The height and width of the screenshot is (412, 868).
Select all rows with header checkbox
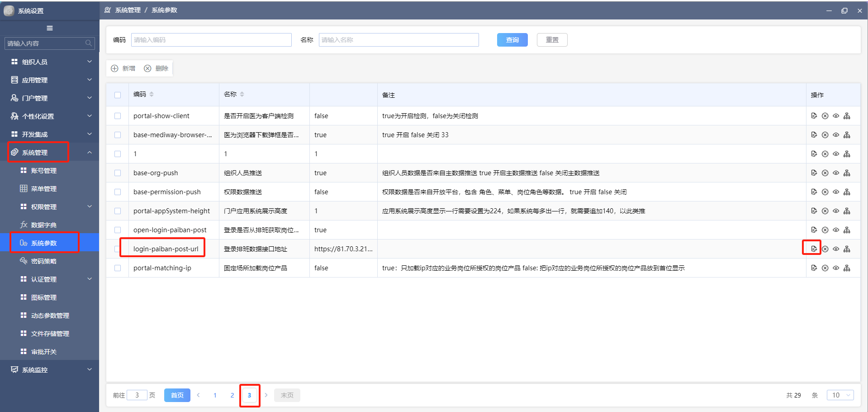point(118,95)
